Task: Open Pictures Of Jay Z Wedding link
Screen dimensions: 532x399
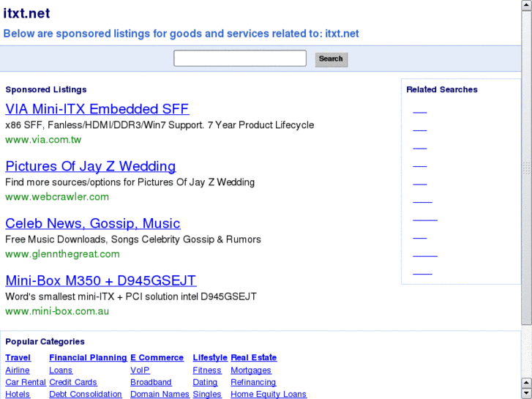Action: [90, 166]
